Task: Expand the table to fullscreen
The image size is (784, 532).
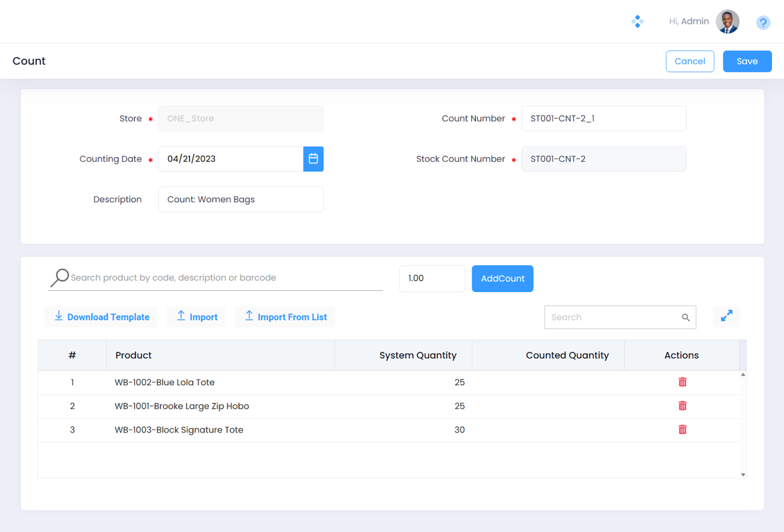Action: point(726,316)
